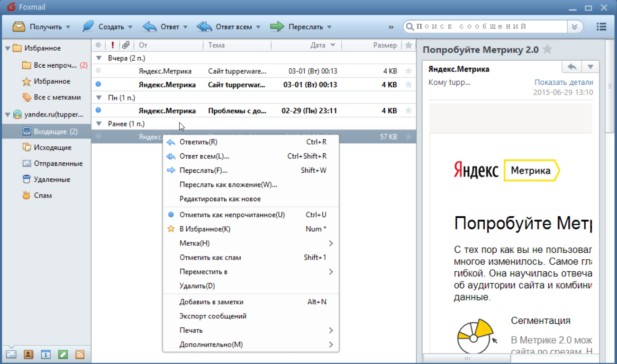Choose Переслать(F) in context menu
The height and width of the screenshot is (364, 617).
[251, 170]
